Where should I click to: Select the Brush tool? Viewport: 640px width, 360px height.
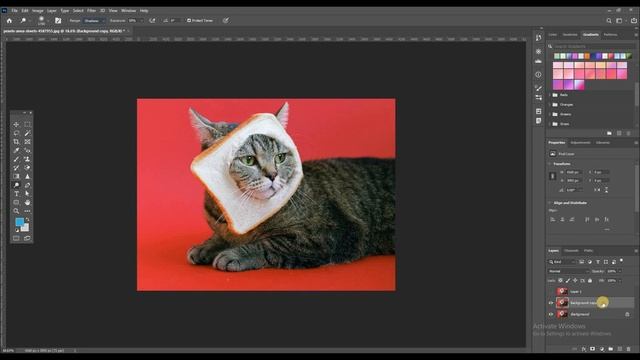pyautogui.click(x=16, y=159)
